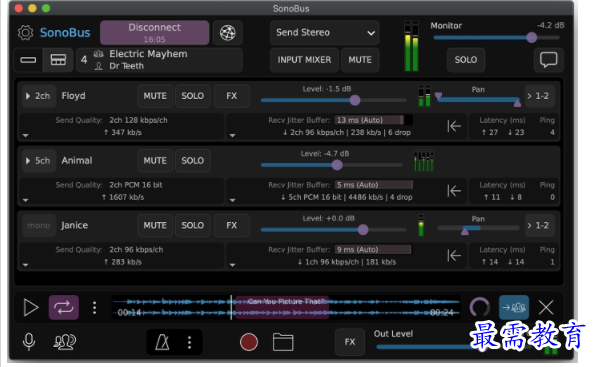Open the output FX button
The image size is (594, 367).
point(350,342)
